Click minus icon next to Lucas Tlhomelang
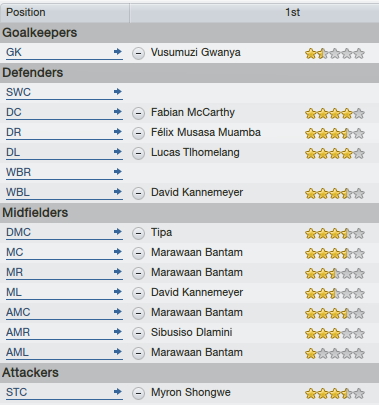The height and width of the screenshot is (405, 379). pyautogui.click(x=138, y=153)
